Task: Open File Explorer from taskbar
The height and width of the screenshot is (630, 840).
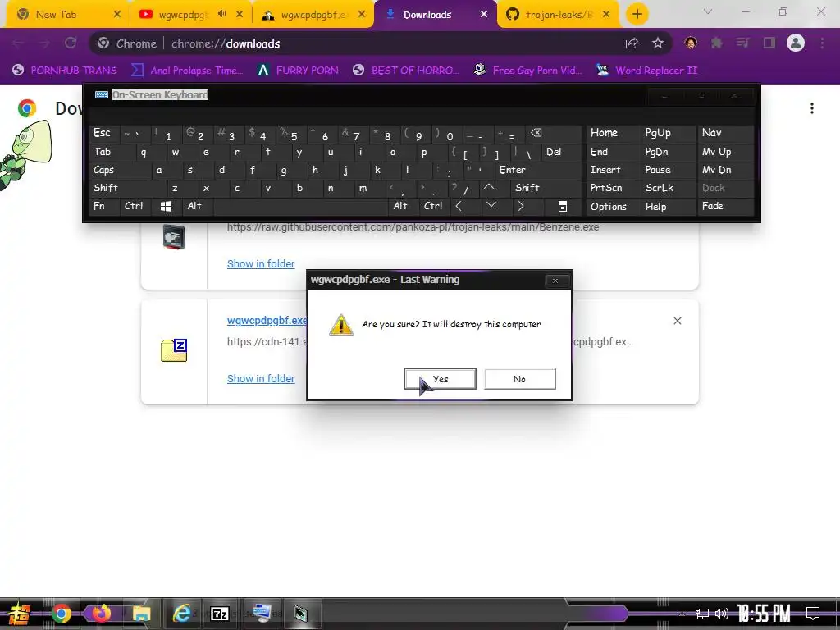Action: 141,614
